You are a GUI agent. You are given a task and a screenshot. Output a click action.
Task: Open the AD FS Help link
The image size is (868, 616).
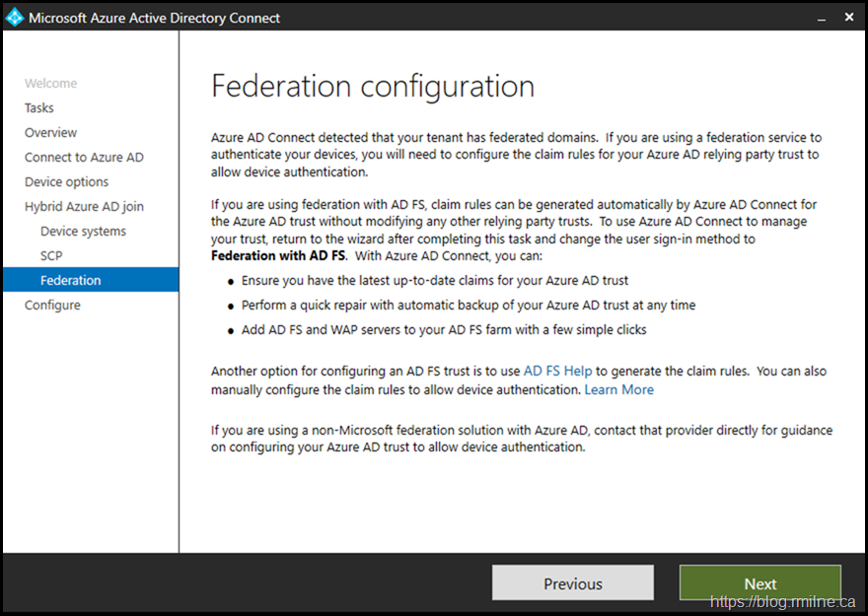(x=557, y=372)
